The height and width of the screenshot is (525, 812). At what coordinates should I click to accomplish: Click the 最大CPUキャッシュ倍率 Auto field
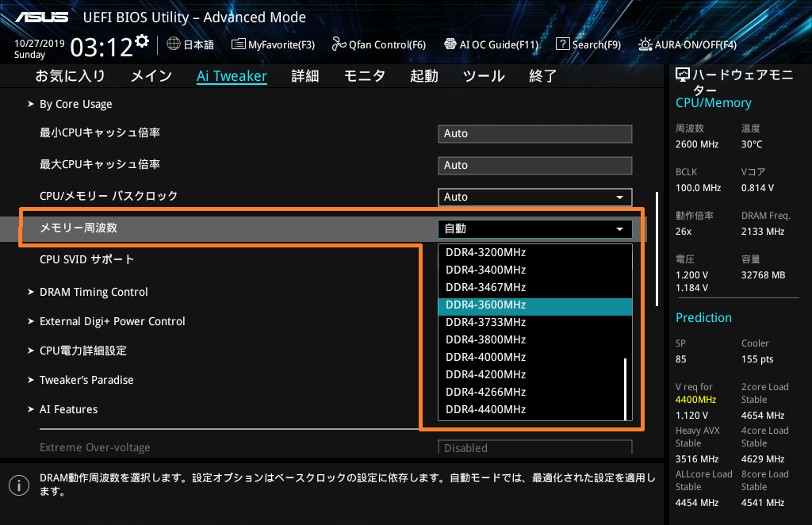pyautogui.click(x=535, y=165)
